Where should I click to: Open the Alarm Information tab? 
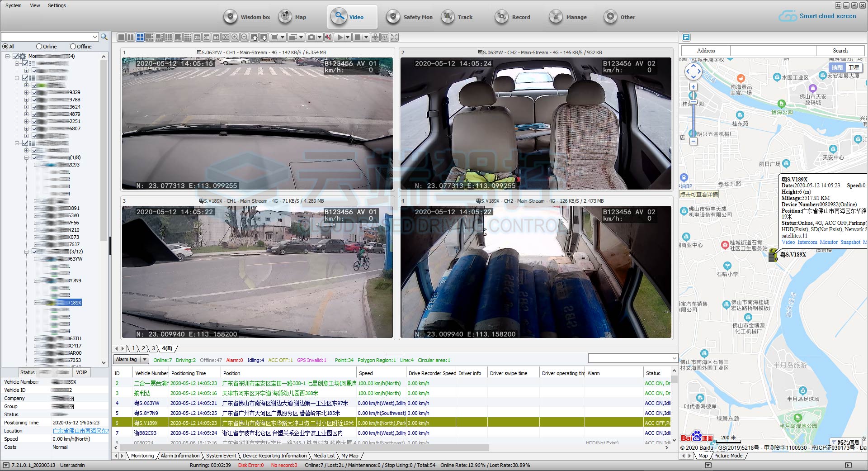pos(180,456)
